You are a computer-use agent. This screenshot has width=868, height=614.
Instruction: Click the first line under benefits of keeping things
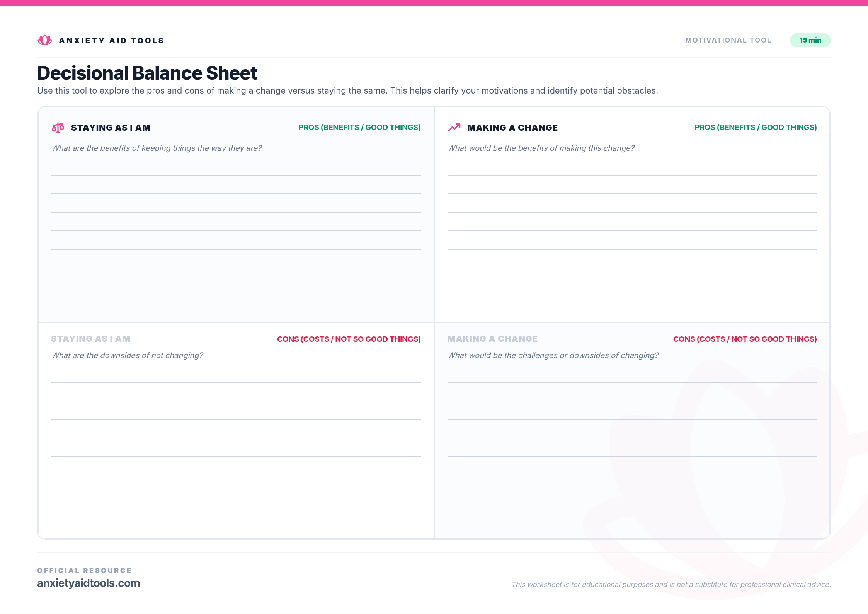point(236,175)
